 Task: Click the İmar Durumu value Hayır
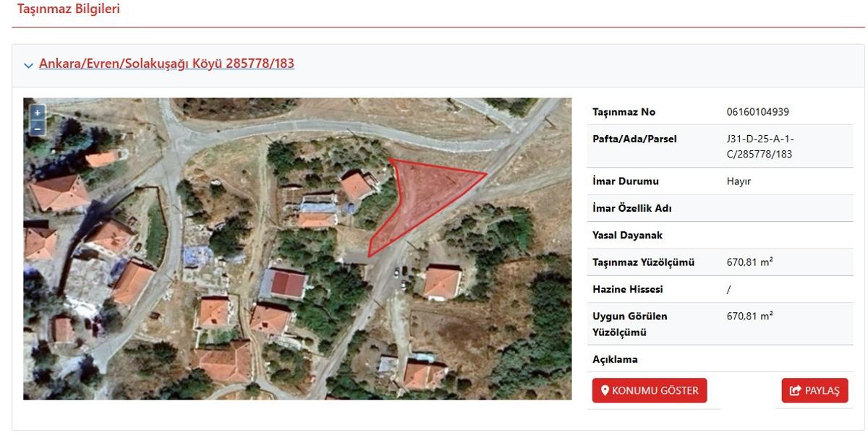739,181
